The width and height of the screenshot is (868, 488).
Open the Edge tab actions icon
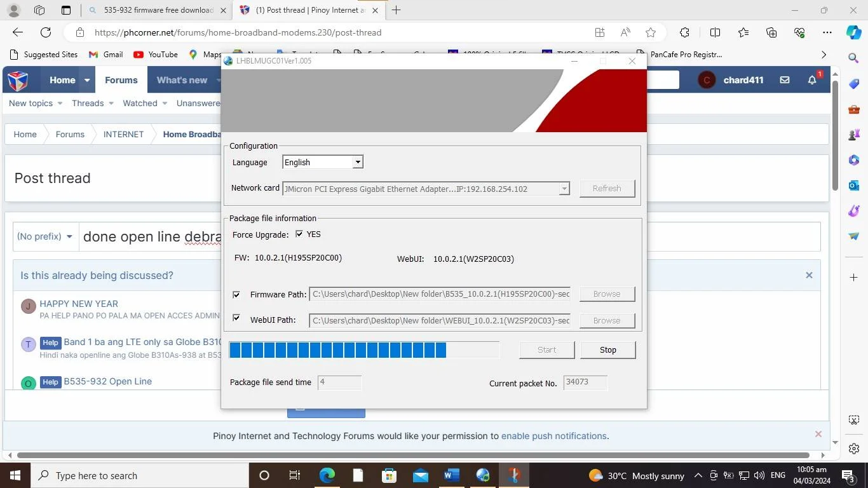point(66,10)
